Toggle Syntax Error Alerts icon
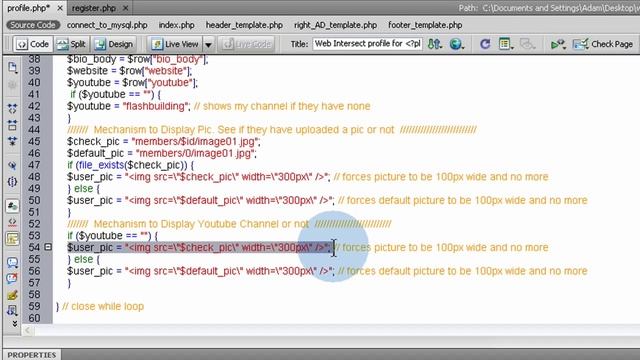The height and width of the screenshot is (360, 640). pyautogui.click(x=12, y=239)
